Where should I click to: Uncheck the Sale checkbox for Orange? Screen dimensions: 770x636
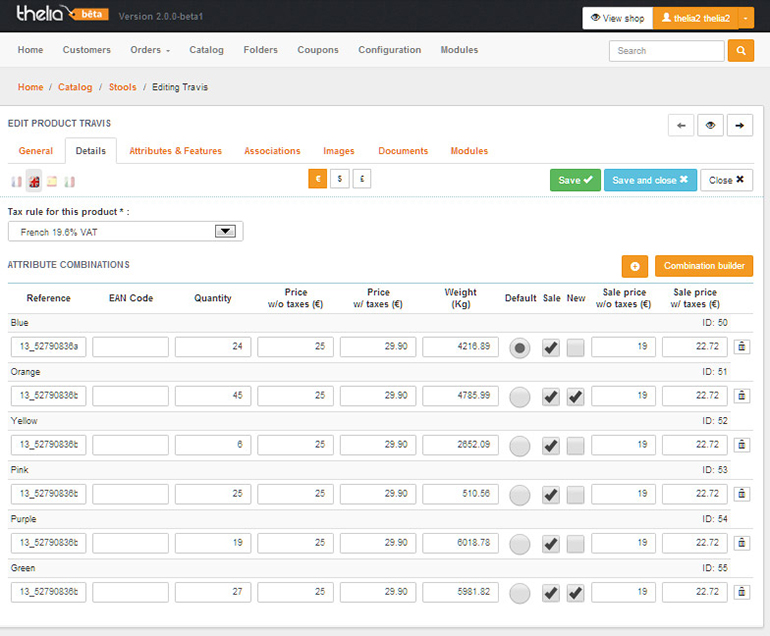click(550, 396)
